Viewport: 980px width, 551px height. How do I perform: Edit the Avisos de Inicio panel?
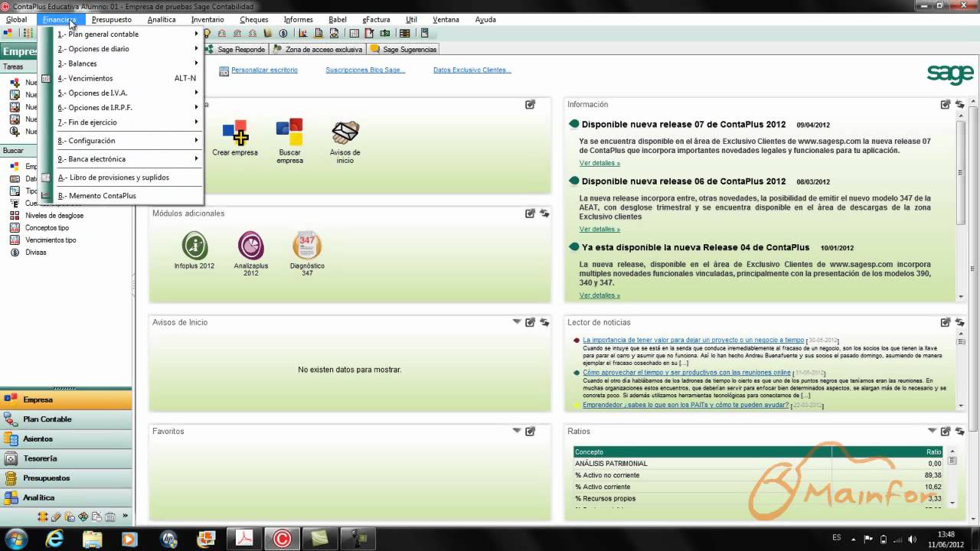click(530, 322)
